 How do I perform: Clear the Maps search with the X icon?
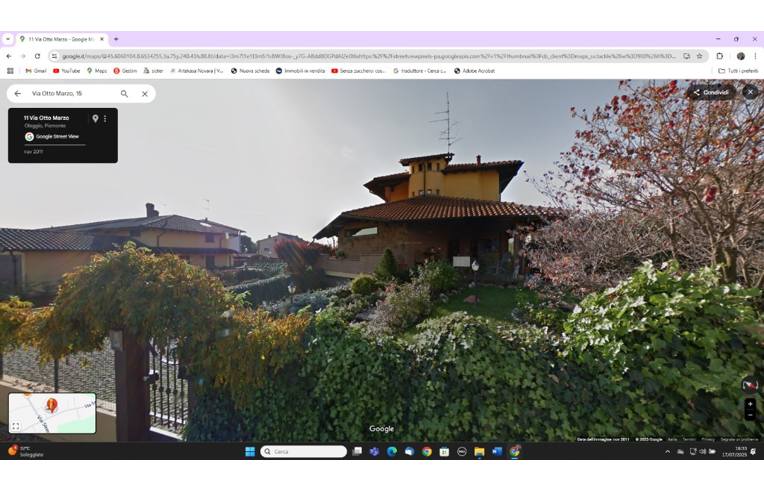[145, 94]
